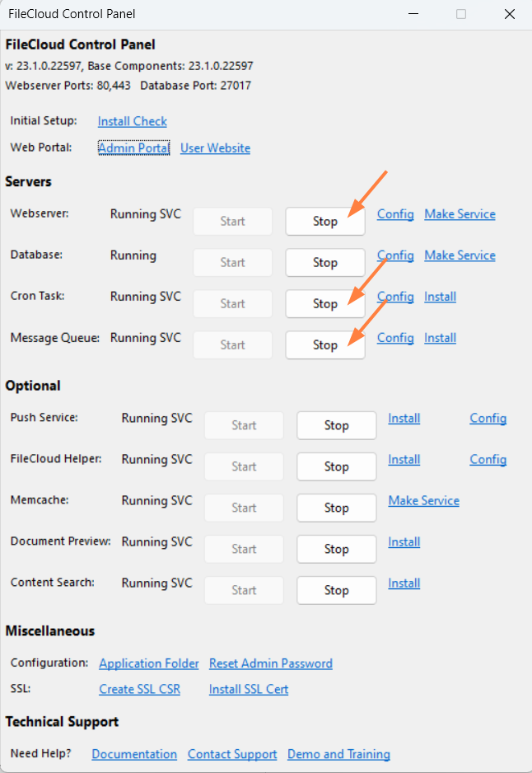Open the Documentation help link

tap(134, 754)
